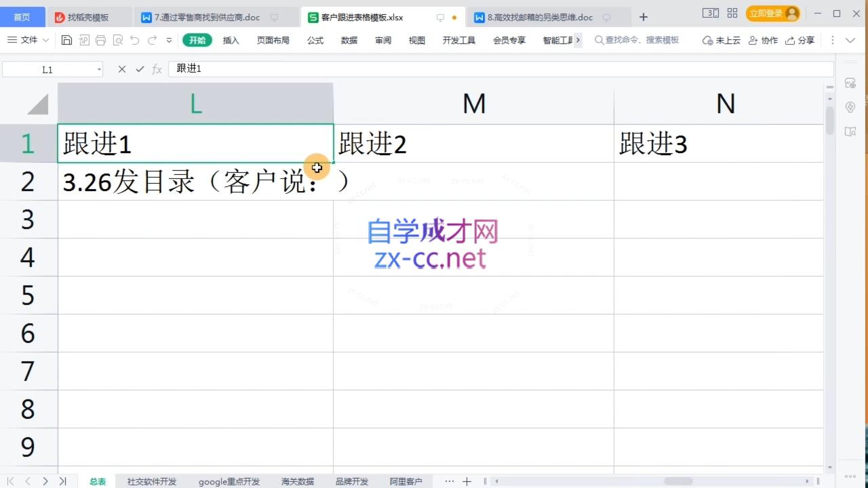This screenshot has height=488, width=868.
Task: Open the Name Box dropdown
Action: pyautogui.click(x=98, y=68)
